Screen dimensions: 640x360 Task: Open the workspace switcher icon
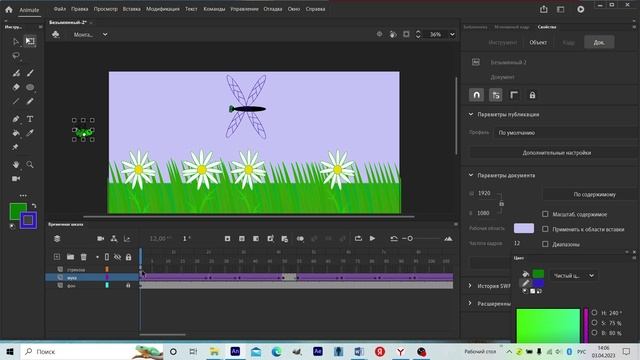pyautogui.click(x=561, y=9)
